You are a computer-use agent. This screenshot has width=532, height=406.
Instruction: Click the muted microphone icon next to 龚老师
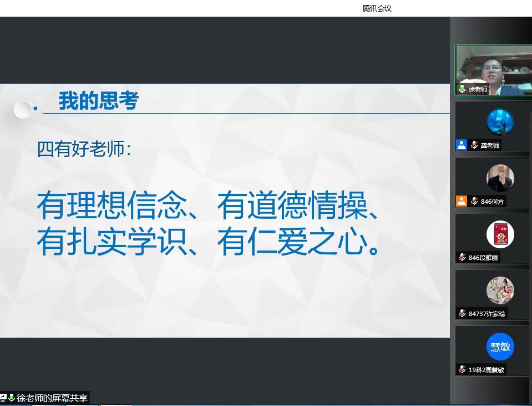474,146
